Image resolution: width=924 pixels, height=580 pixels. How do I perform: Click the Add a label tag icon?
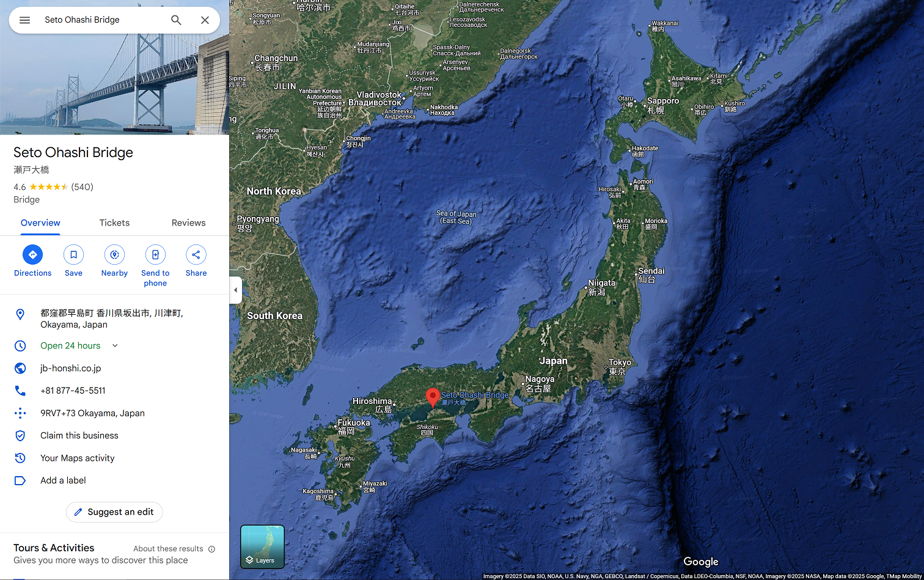coord(20,481)
